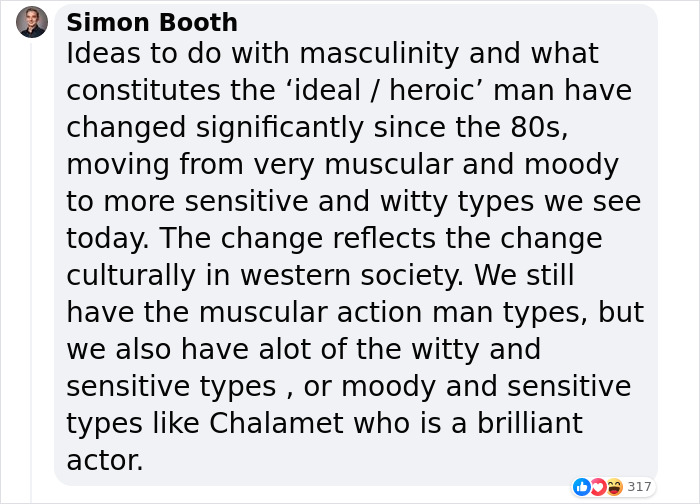The width and height of the screenshot is (700, 504).
Task: Click the word 'culturally' in the comment
Action: (131, 276)
